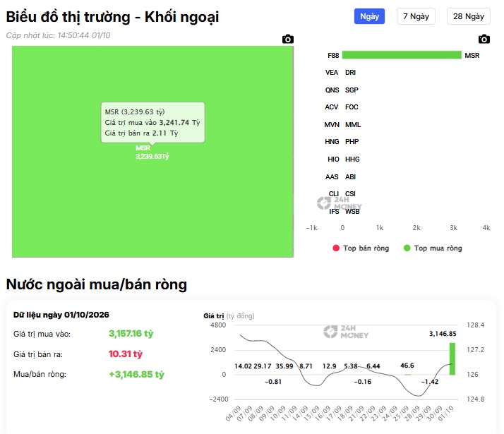Click the FOC ticker label
Screen dimensions: 504x434
click(352, 107)
